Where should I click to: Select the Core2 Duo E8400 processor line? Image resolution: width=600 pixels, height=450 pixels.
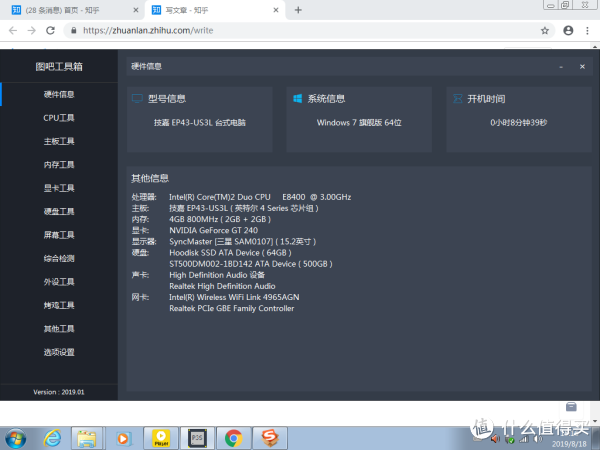click(260, 197)
